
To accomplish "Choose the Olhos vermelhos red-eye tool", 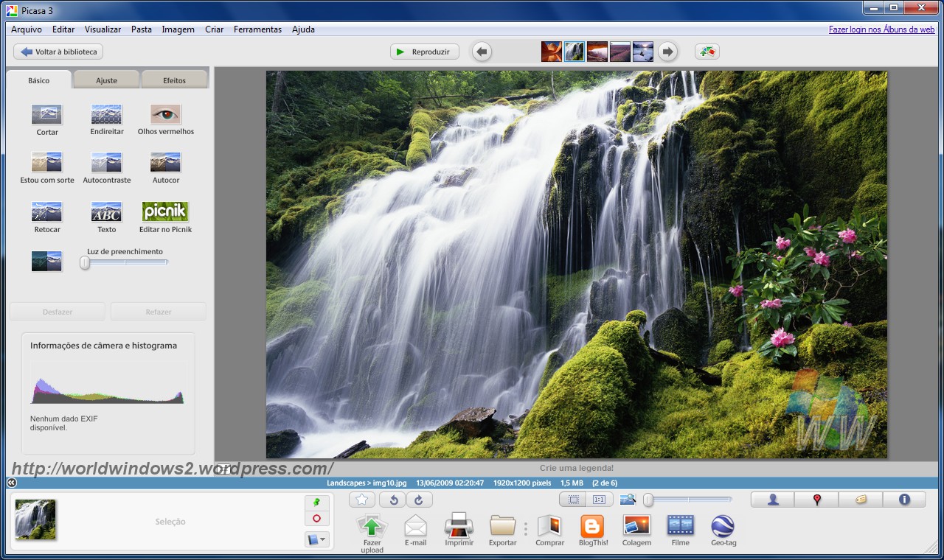I will (x=165, y=115).
